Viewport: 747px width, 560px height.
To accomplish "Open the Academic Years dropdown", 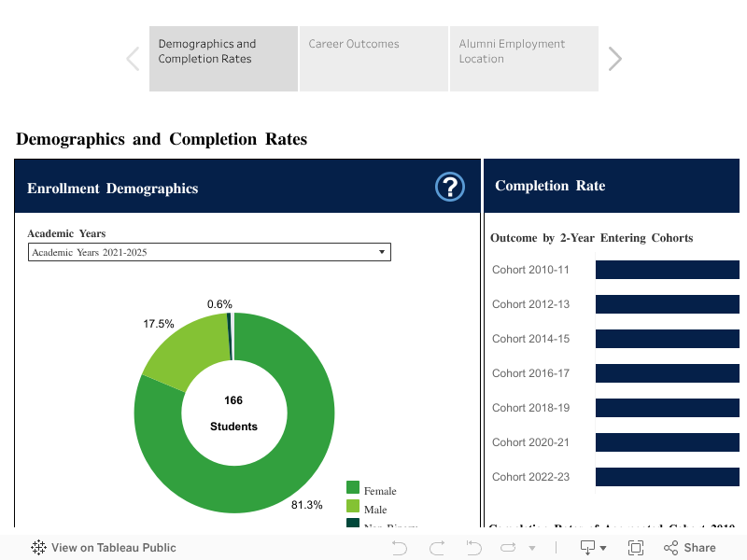I will (209, 252).
